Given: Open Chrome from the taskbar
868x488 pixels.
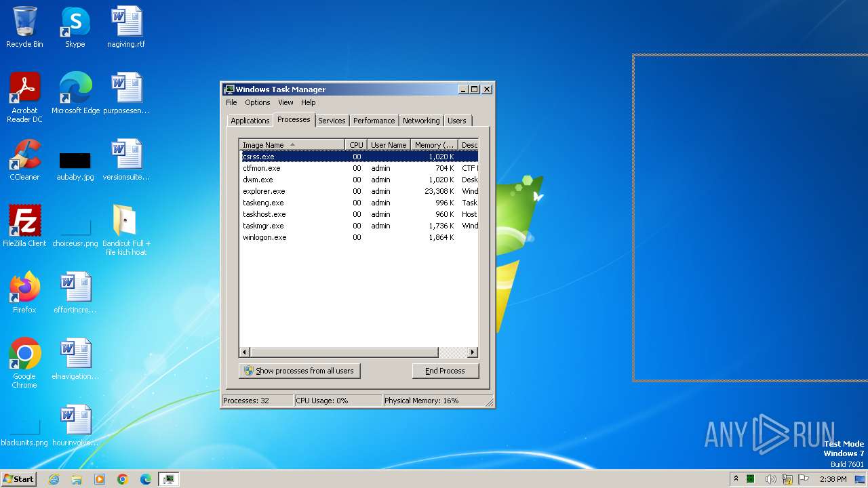Looking at the screenshot, I should (x=123, y=479).
